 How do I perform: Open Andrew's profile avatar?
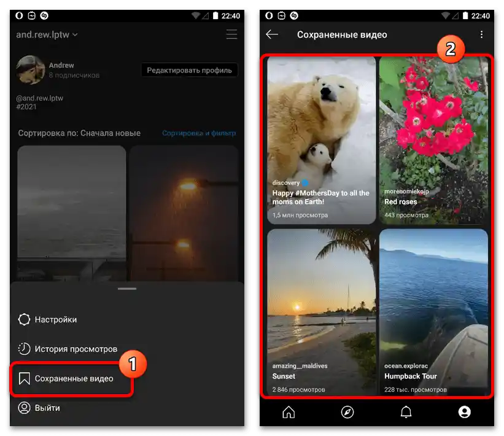31,70
